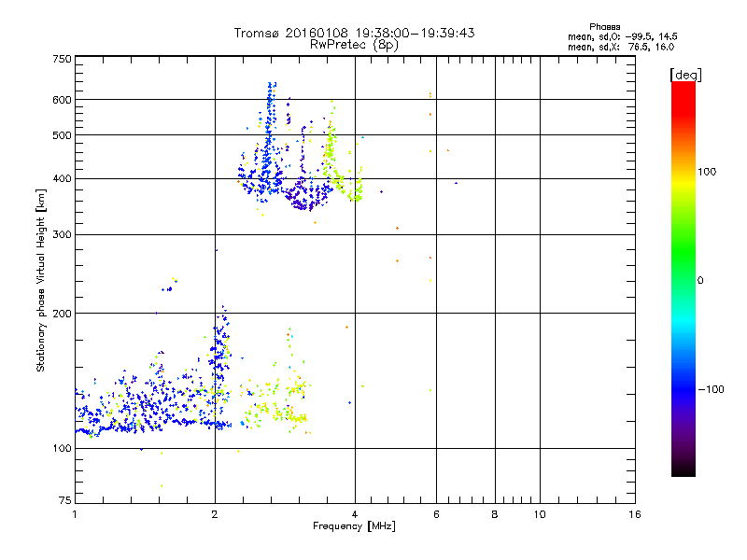Screen dimensions: 747x560
Task: Click the x-axis "10" tick label
Action: (x=540, y=514)
